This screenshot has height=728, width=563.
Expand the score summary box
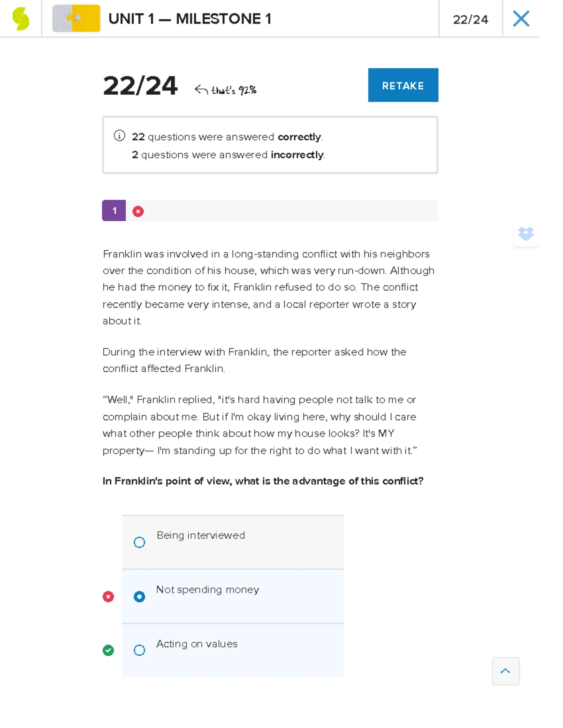click(x=270, y=145)
